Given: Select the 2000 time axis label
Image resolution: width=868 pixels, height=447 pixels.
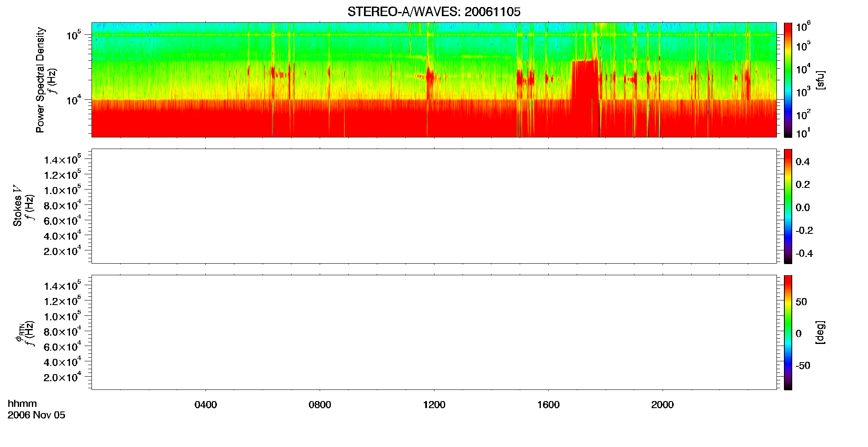Looking at the screenshot, I should (663, 405).
